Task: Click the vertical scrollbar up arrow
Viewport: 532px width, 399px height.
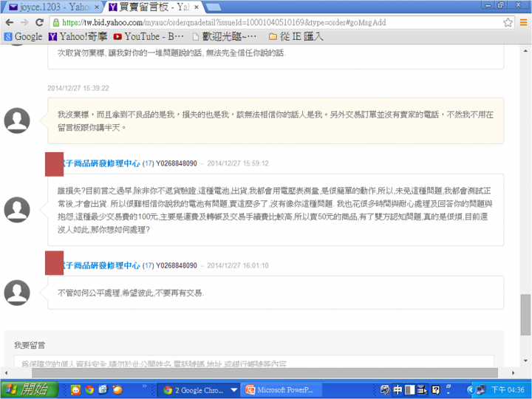Action: (x=525, y=51)
